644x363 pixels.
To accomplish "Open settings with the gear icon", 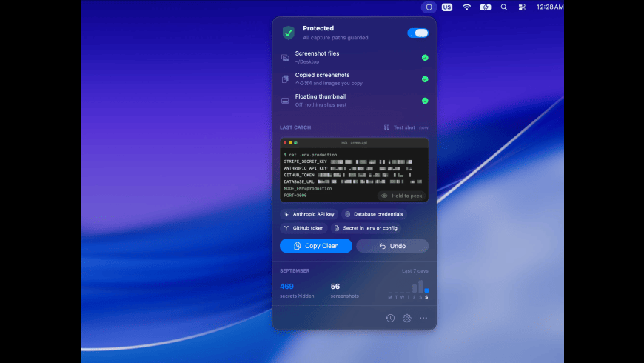I will [406, 318].
